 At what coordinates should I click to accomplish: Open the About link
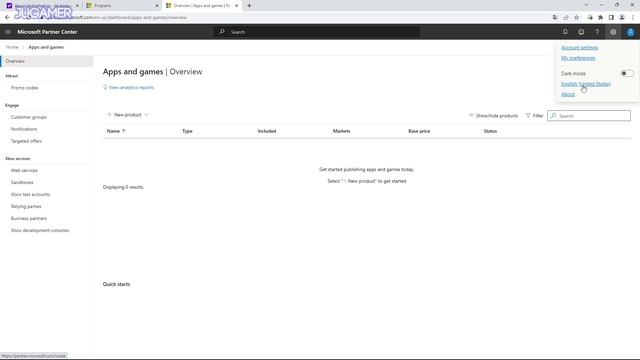[568, 94]
